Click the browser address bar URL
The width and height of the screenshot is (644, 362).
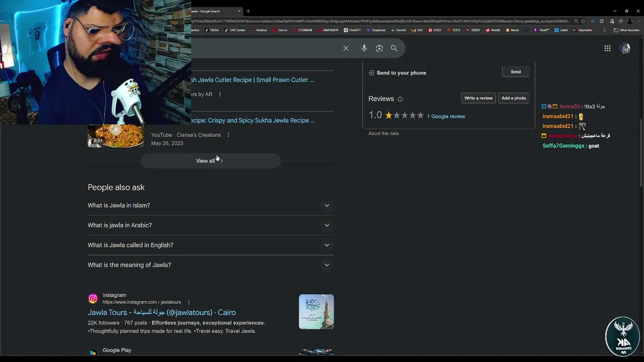coord(381,21)
